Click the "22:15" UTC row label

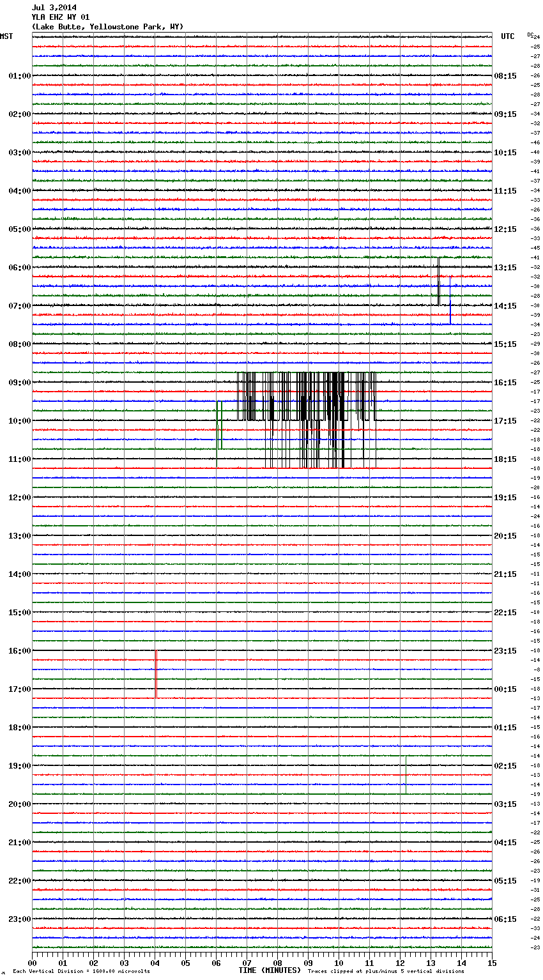(x=505, y=613)
